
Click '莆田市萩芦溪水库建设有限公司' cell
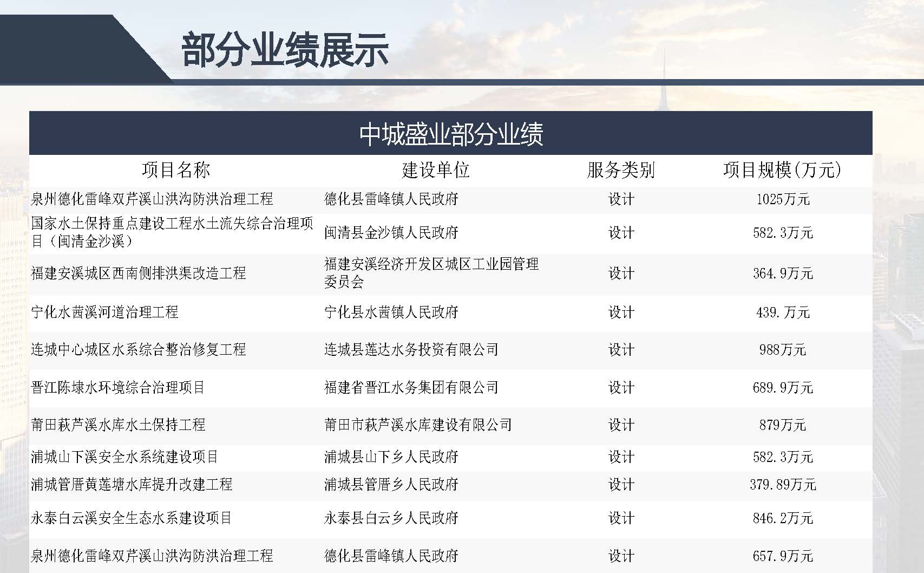tap(418, 425)
